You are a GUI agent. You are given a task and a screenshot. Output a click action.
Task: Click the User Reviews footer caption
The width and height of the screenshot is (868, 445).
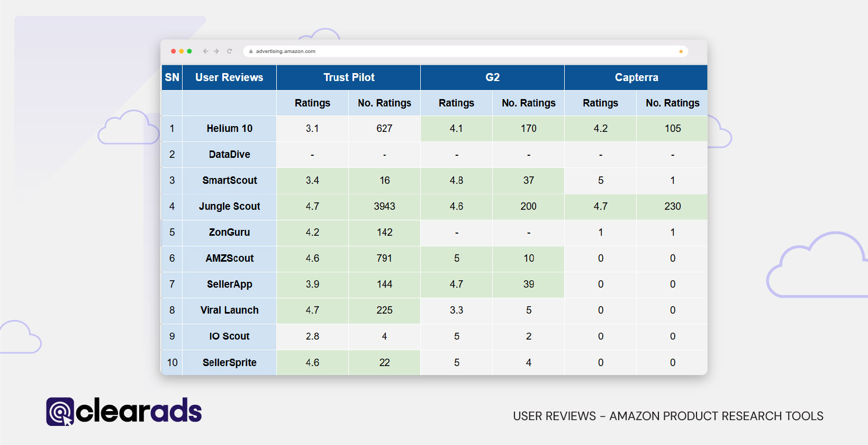tap(668, 416)
